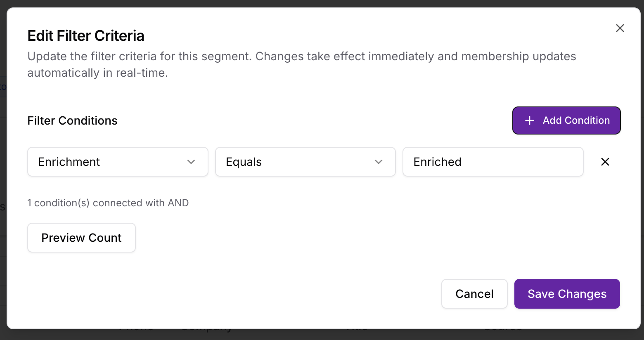Cancel editing the filter criteria
Screen dimensions: 644x340
[x=474, y=294]
